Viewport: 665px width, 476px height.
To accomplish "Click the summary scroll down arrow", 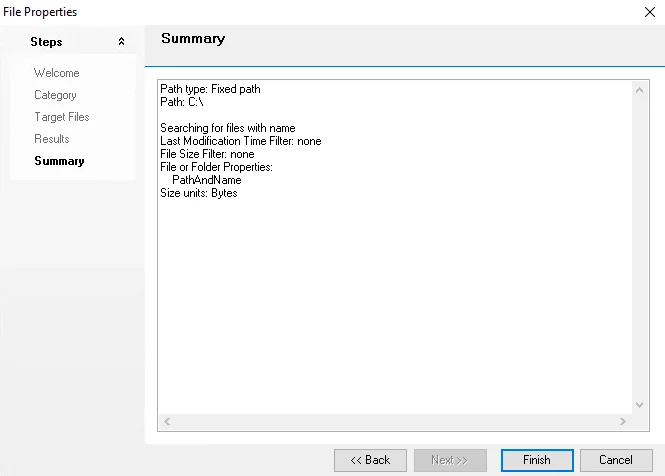I will [640, 405].
